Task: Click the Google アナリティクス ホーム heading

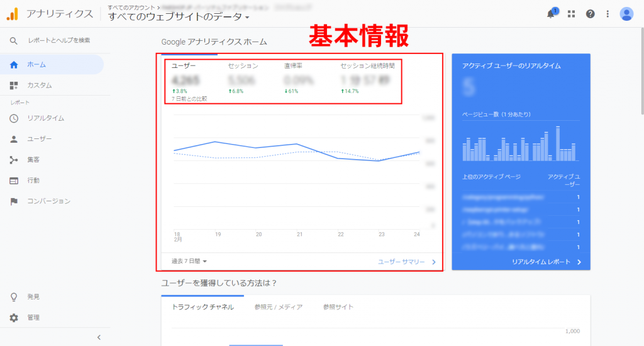Action: pyautogui.click(x=214, y=42)
